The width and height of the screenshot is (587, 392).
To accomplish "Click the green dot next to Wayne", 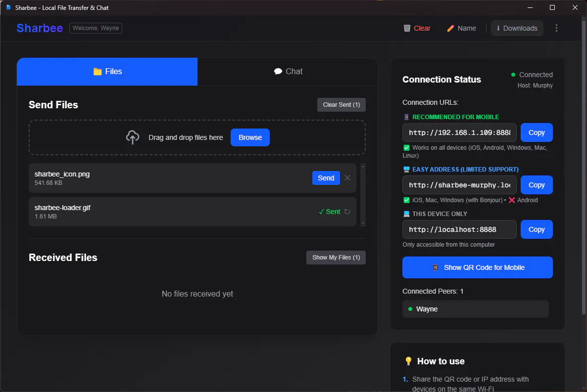I will click(410, 309).
